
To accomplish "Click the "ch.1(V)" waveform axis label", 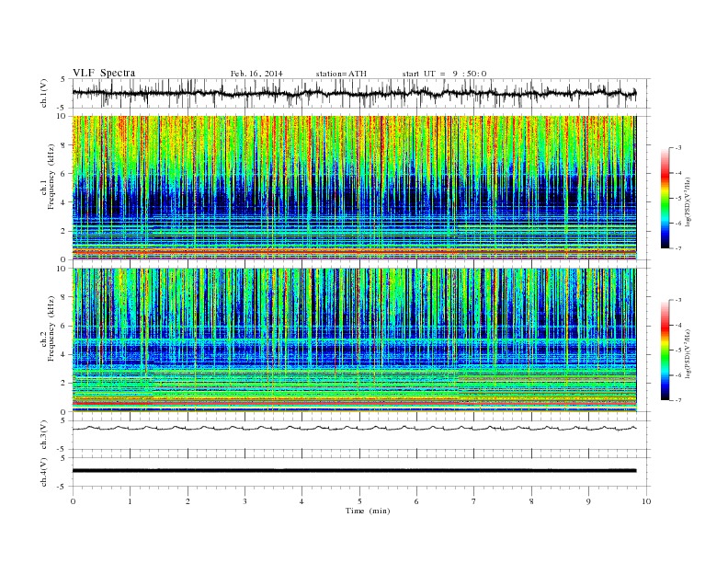I will (44, 94).
